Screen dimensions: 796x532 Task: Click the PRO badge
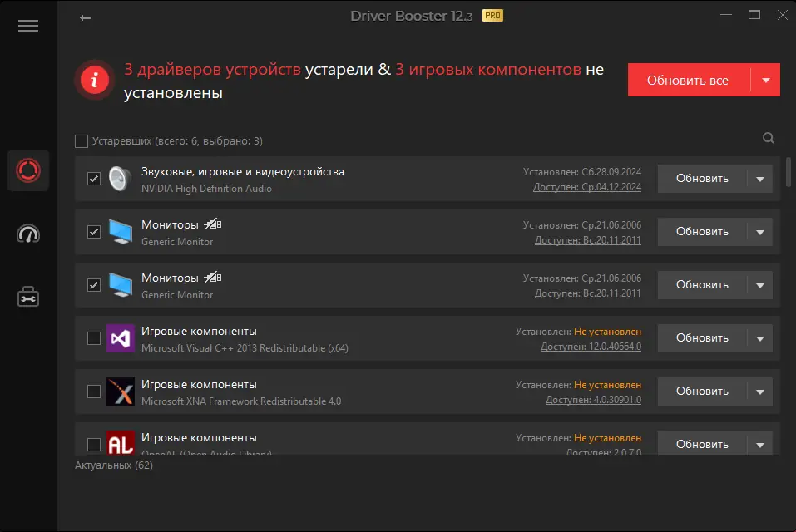[x=492, y=16]
